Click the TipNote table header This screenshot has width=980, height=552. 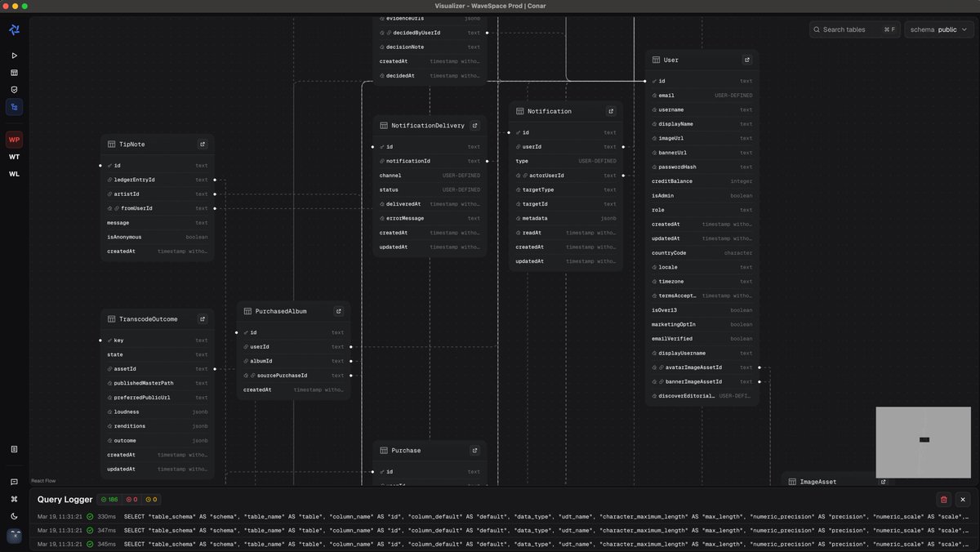(x=158, y=145)
